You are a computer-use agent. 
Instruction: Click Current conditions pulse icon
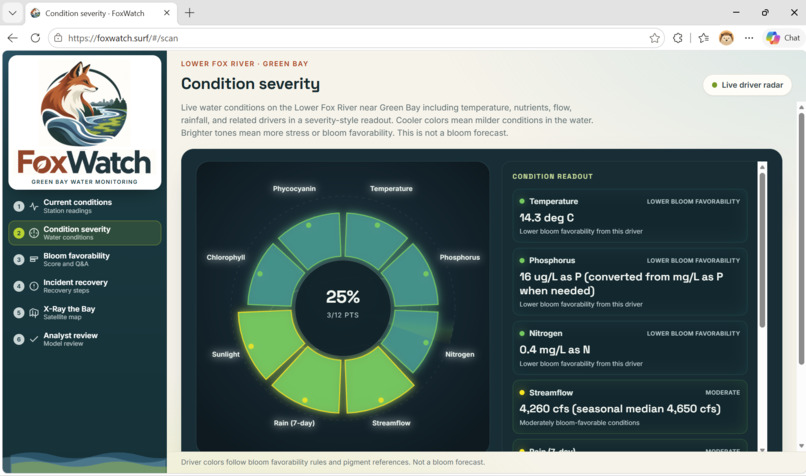click(x=34, y=207)
